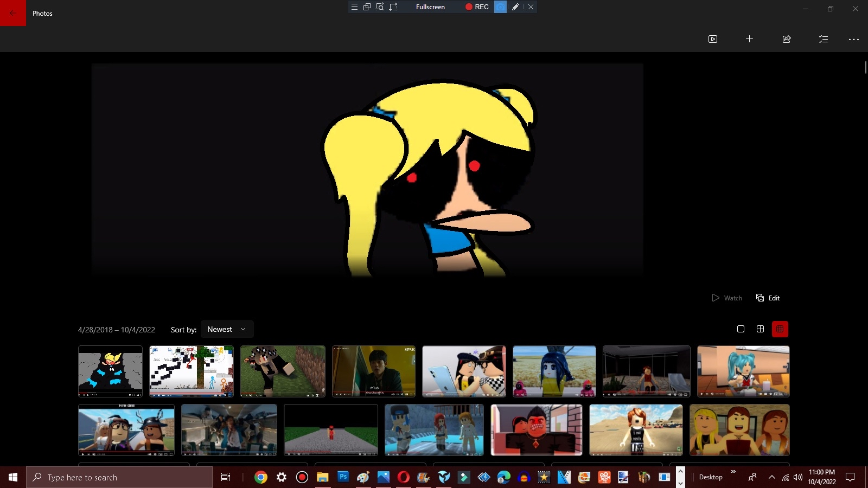Select the small grid view (red) button
Viewport: 868px width, 488px height.
pos(780,329)
